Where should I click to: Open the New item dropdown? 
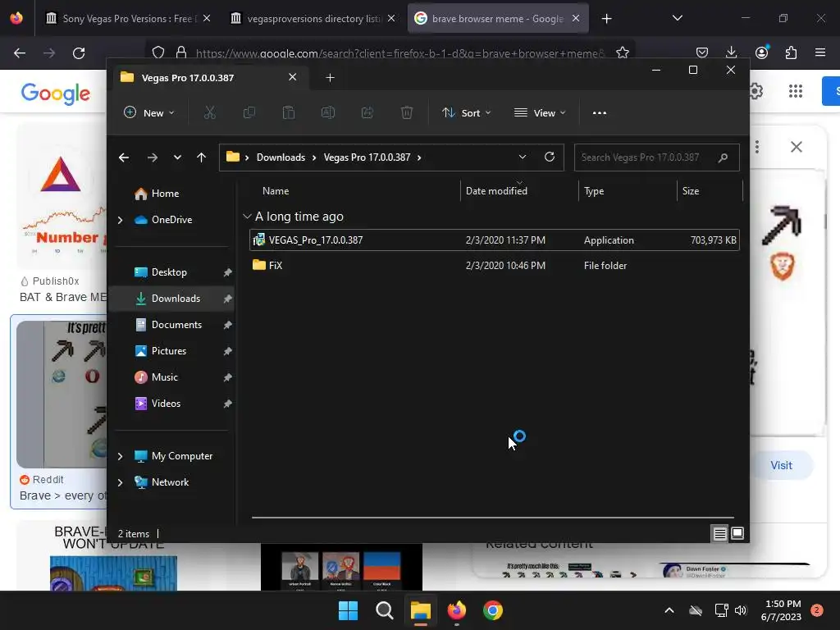[149, 113]
